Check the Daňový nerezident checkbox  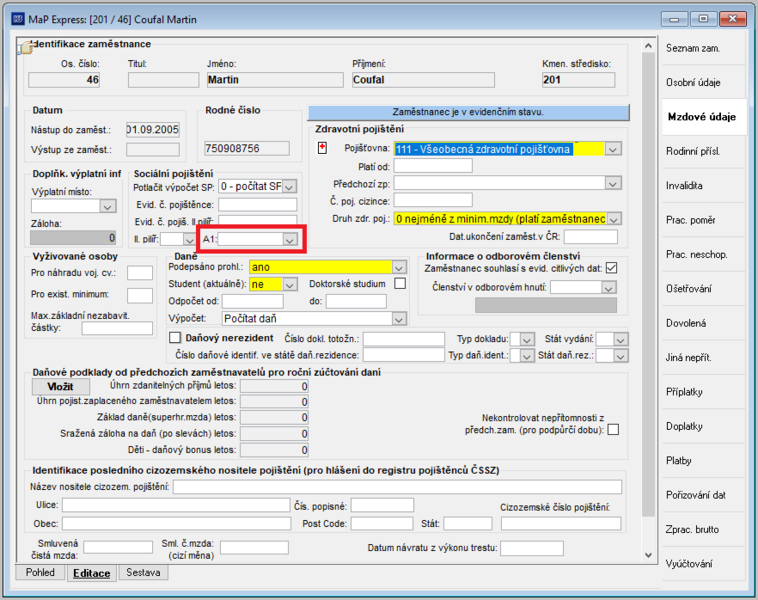click(x=175, y=337)
